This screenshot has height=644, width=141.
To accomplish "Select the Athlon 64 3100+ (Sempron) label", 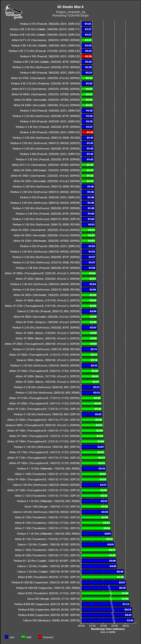I will click(x=48, y=322).
